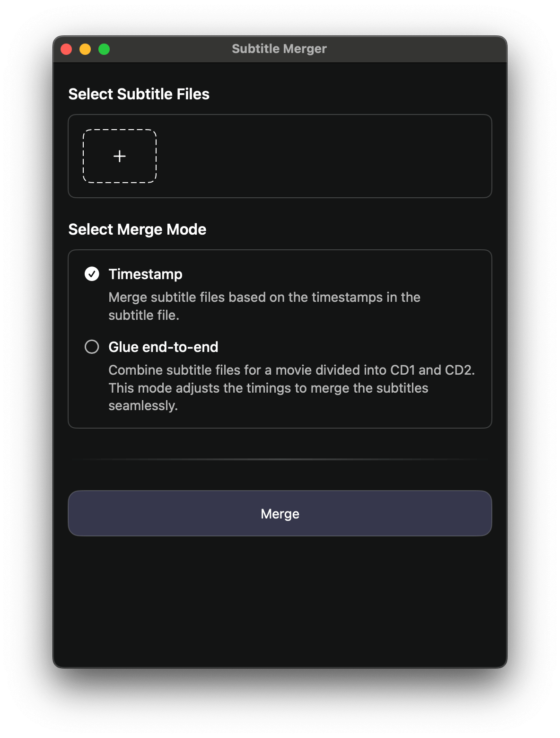Click the dashed border of the add-file box
The width and height of the screenshot is (560, 738).
coord(120,130)
